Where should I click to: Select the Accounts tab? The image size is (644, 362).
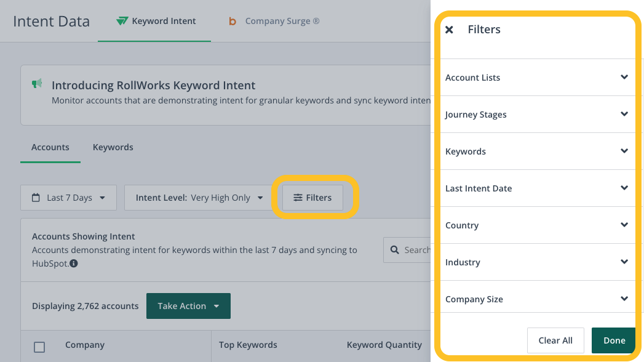[50, 147]
